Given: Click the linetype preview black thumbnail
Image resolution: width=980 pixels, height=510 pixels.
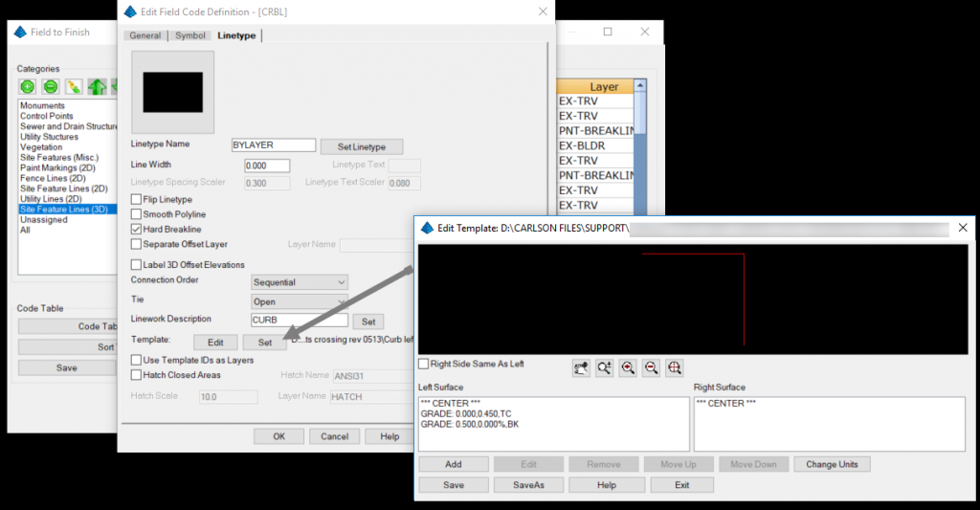Looking at the screenshot, I should coord(172,93).
